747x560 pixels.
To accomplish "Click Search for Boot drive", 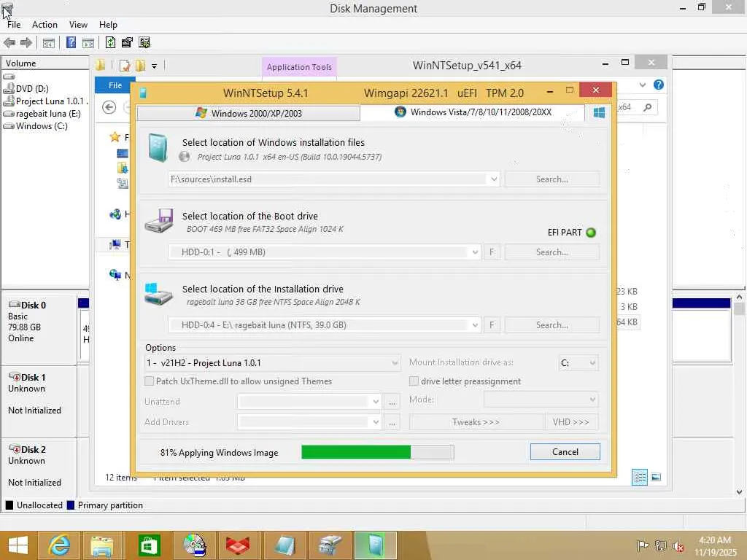I will coord(552,252).
